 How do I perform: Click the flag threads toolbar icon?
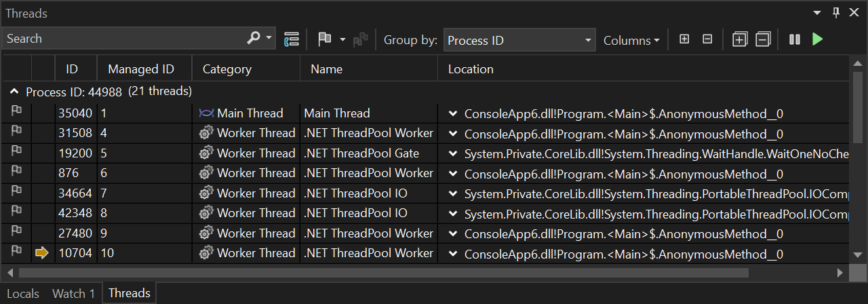coord(325,39)
